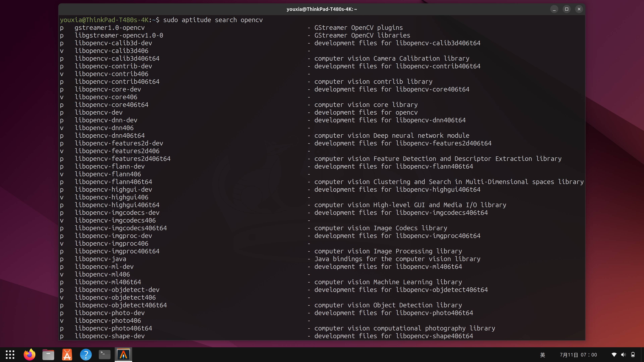The width and height of the screenshot is (644, 362).
Task: Click description Java bindings for the computer vision library
Action: (x=397, y=259)
